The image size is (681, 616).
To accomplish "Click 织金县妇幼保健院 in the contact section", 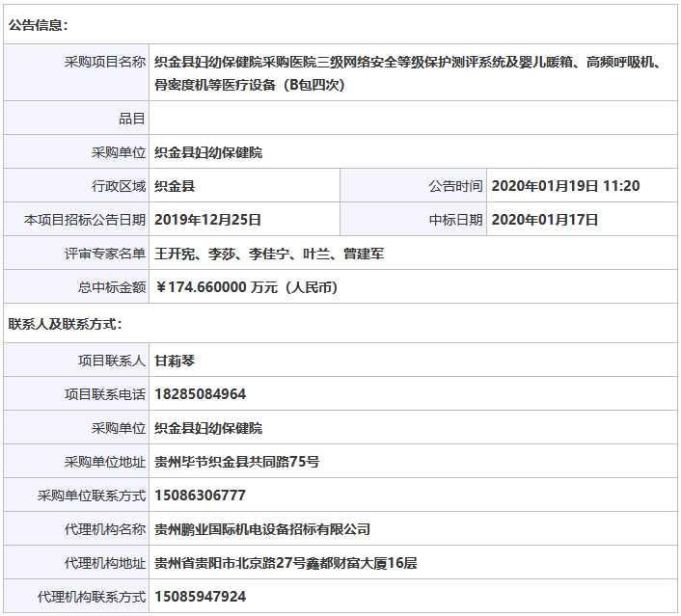I will (x=208, y=428).
